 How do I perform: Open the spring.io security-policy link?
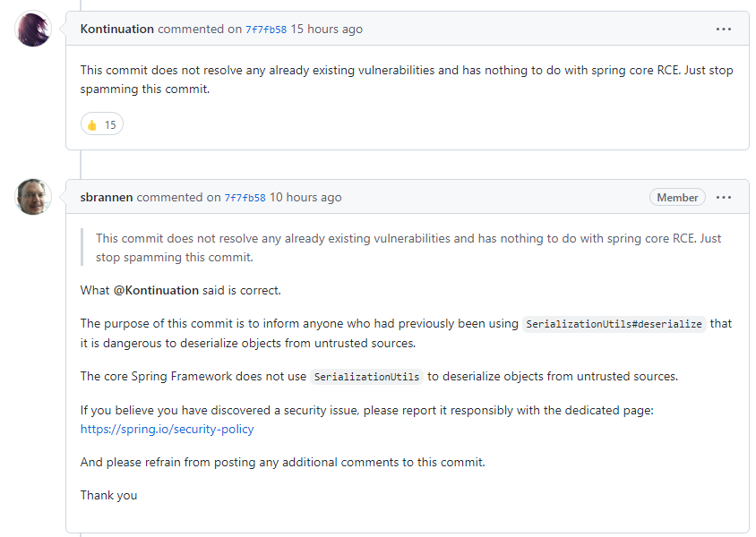click(x=167, y=429)
